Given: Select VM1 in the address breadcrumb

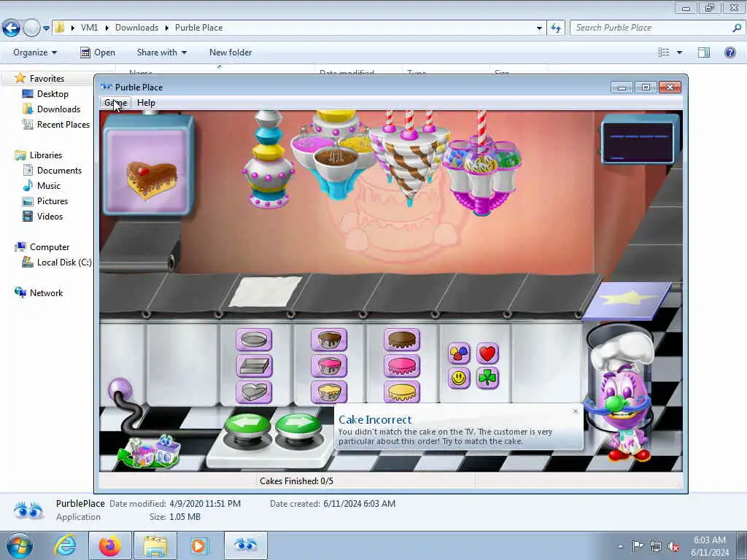Looking at the screenshot, I should [x=89, y=28].
